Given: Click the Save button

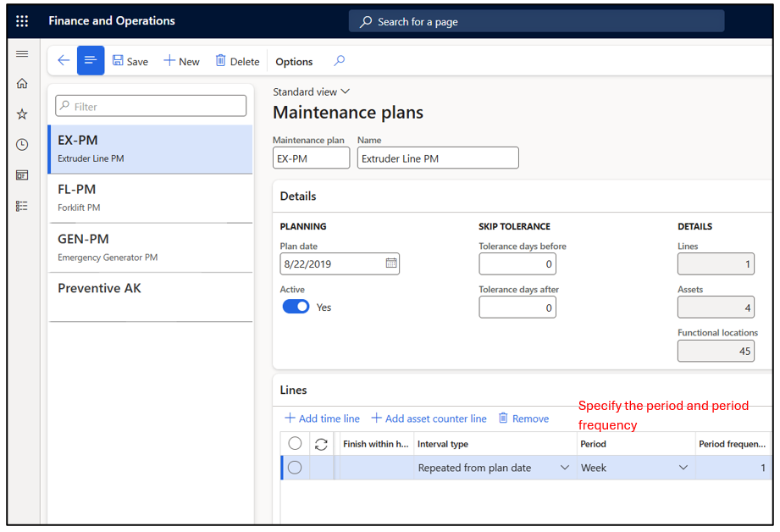Looking at the screenshot, I should 130,61.
